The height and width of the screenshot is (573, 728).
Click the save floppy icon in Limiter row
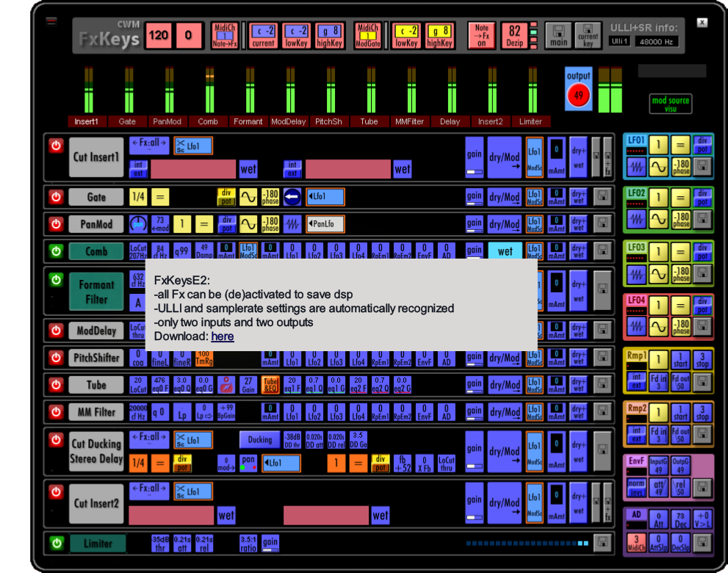coord(602,544)
